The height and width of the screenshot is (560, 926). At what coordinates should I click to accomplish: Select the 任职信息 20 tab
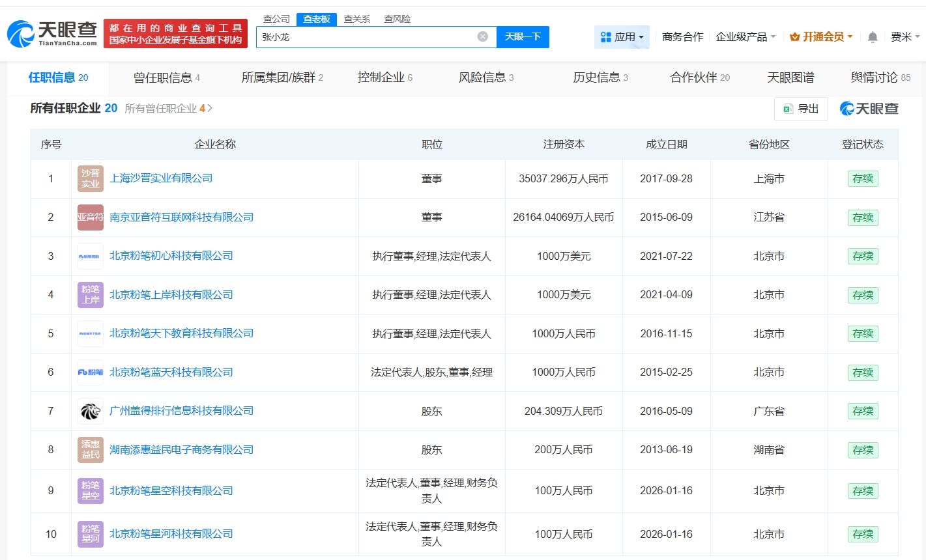pos(58,77)
